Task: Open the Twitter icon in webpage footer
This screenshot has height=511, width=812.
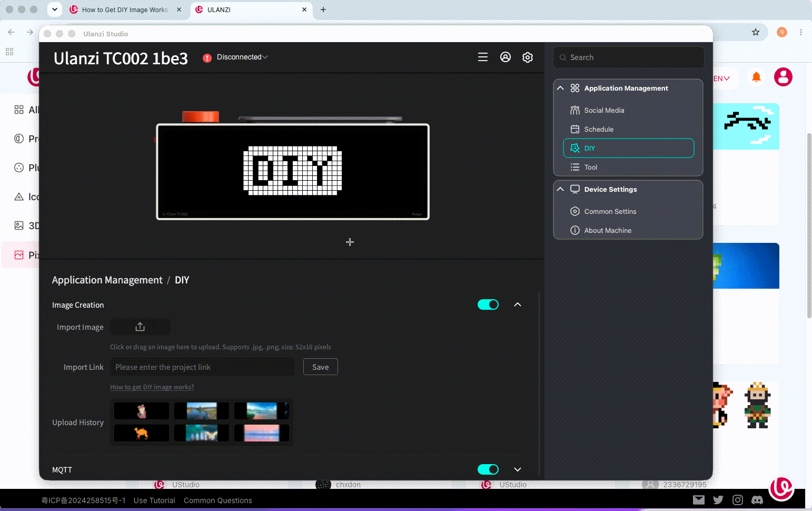Action: 718,500
